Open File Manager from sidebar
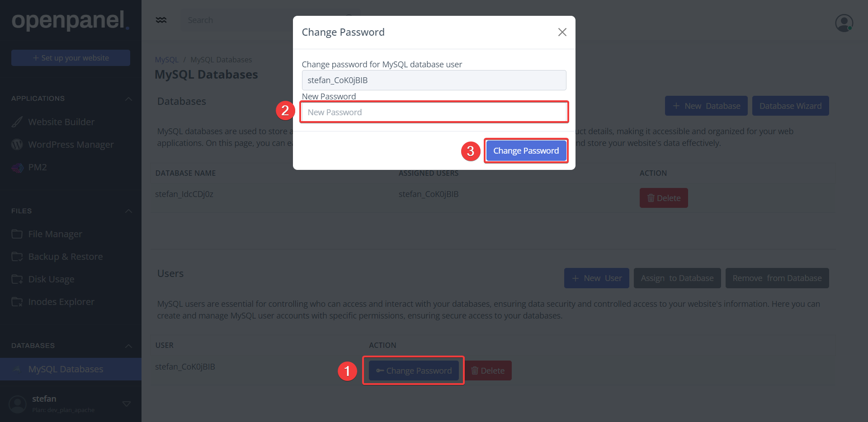Screen dimensions: 868x422 (x=55, y=234)
